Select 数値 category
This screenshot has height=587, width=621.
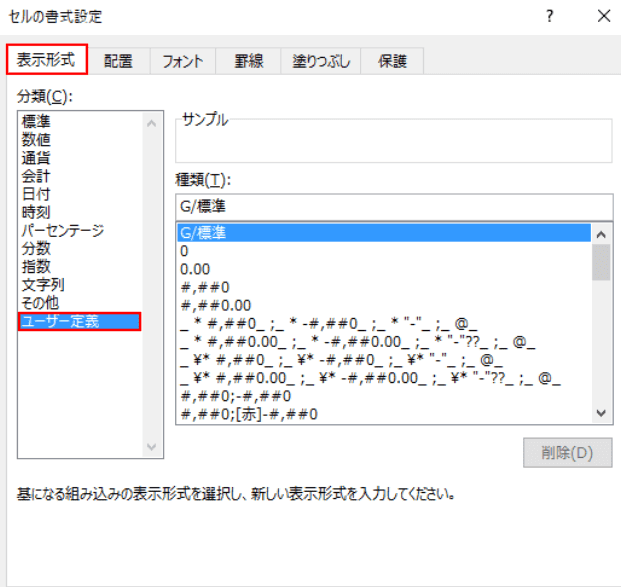80,139
